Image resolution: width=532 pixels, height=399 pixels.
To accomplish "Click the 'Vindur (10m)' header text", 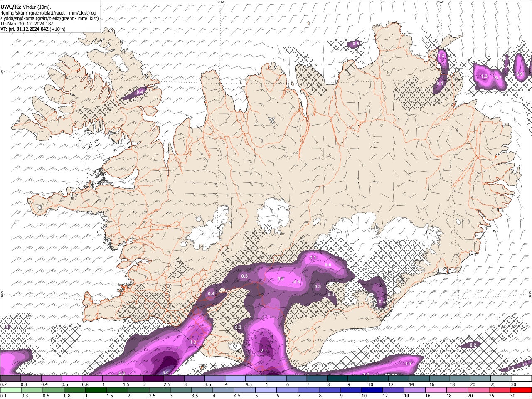I will click(x=37, y=7).
